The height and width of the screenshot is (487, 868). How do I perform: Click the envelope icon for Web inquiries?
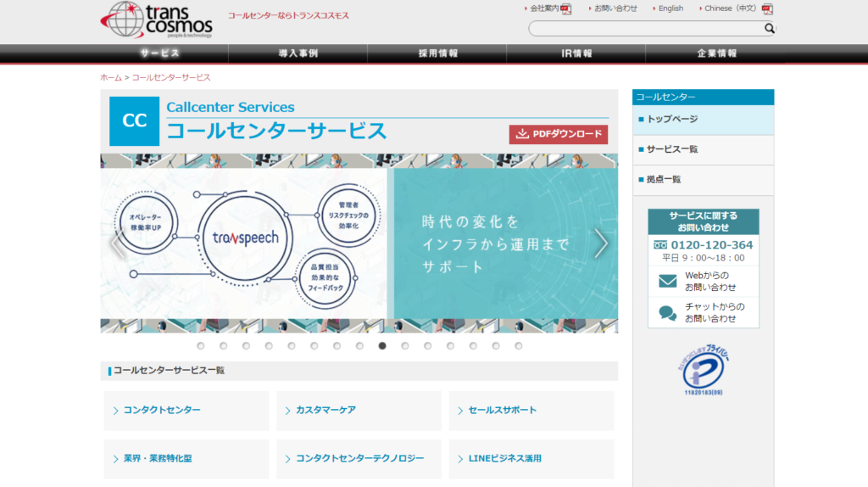(x=667, y=281)
